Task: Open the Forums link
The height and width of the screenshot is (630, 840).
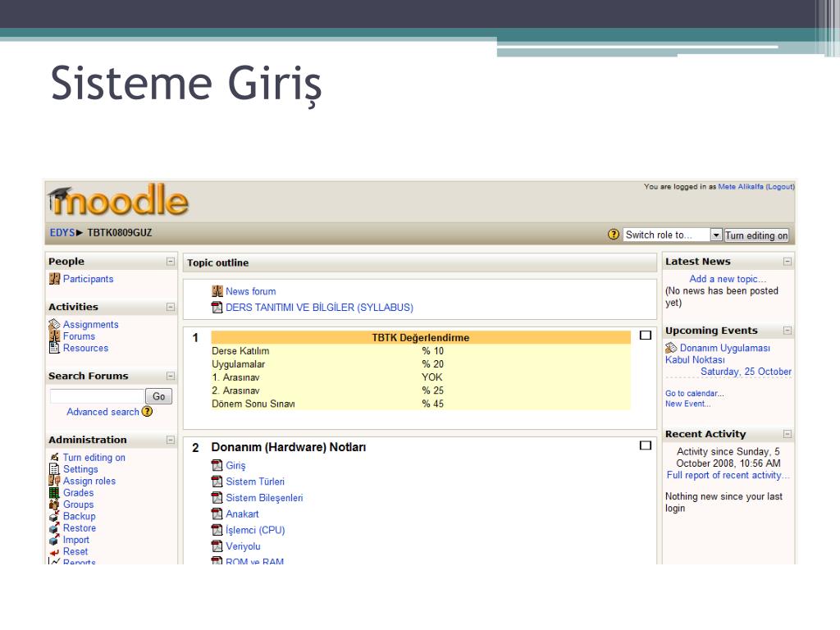Action: 79,336
